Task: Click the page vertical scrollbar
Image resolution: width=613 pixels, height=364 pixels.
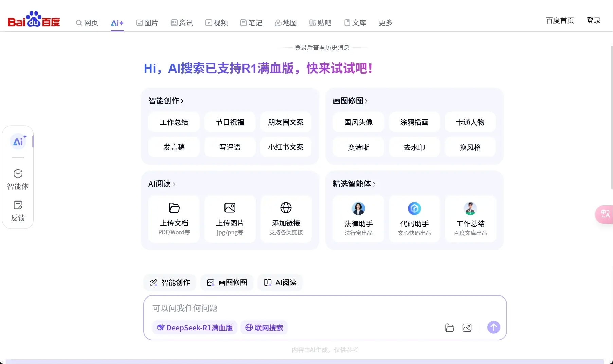Action: tap(612, 119)
